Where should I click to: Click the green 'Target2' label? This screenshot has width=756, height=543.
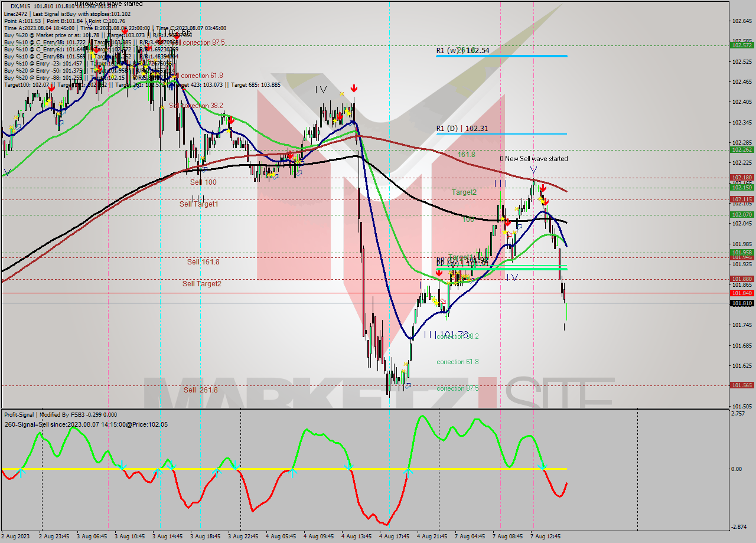coord(464,192)
